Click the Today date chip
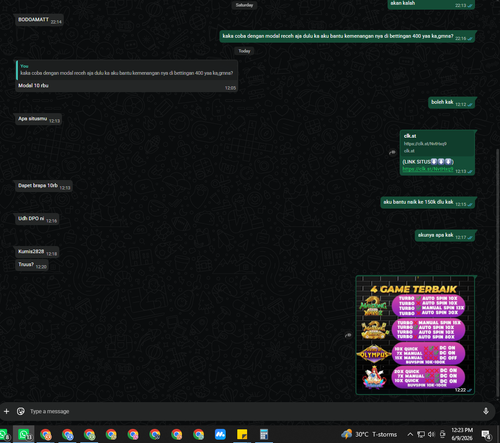This screenshot has height=443, width=500. tap(244, 51)
